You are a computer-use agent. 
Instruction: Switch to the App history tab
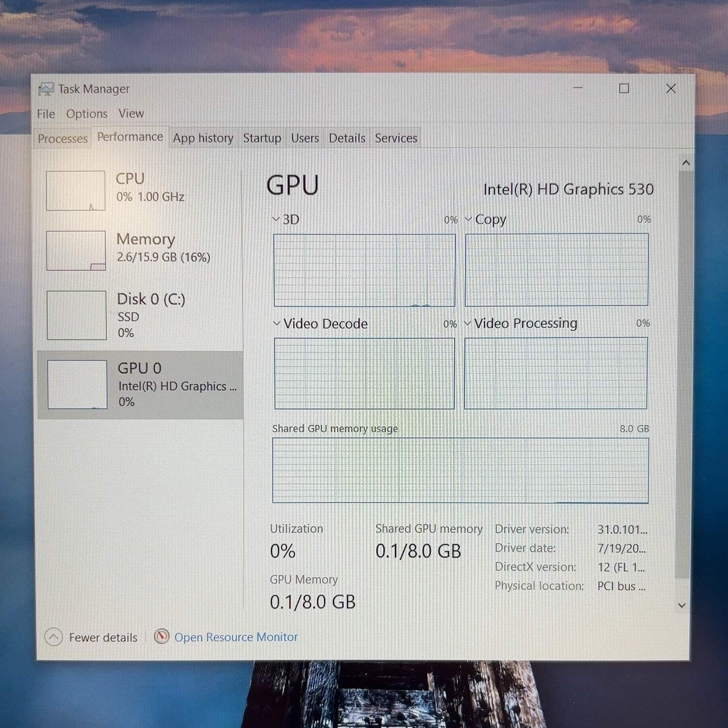pos(203,138)
